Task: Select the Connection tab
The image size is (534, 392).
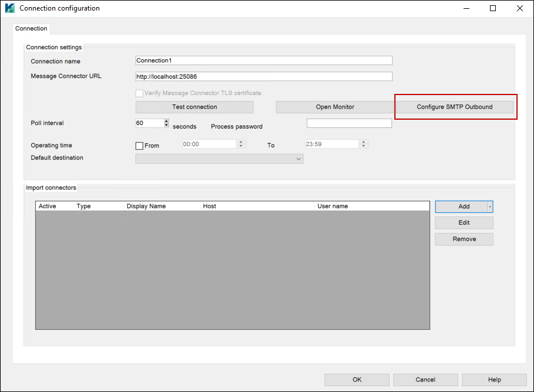Action: 31,28
